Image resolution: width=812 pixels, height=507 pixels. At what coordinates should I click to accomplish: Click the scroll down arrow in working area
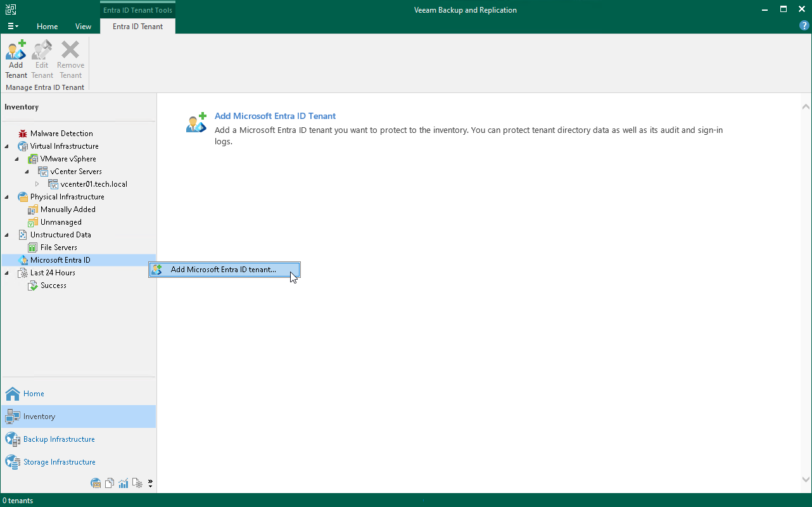(806, 480)
